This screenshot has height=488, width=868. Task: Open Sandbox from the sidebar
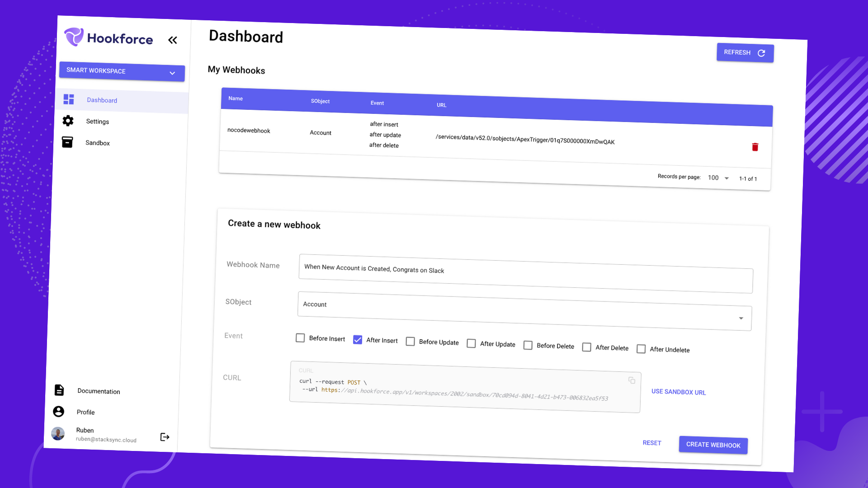pyautogui.click(x=98, y=143)
